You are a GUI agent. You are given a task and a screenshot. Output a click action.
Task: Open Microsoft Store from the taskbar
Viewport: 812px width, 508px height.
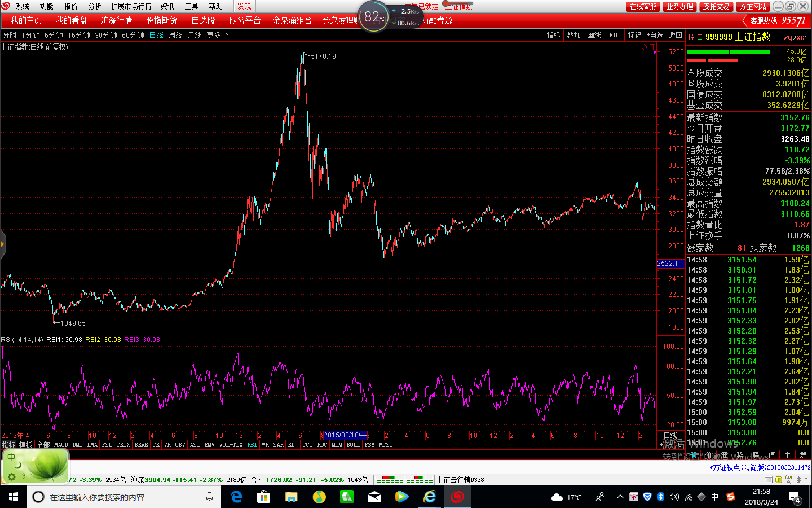[263, 497]
